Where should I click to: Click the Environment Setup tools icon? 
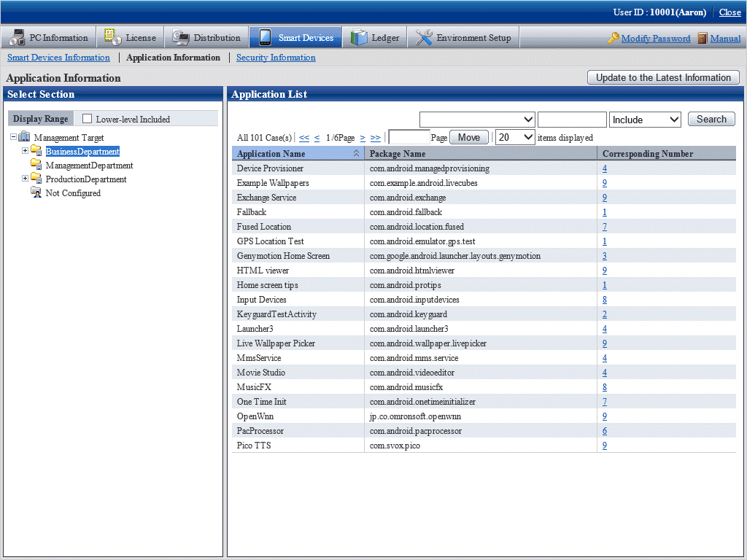click(424, 38)
